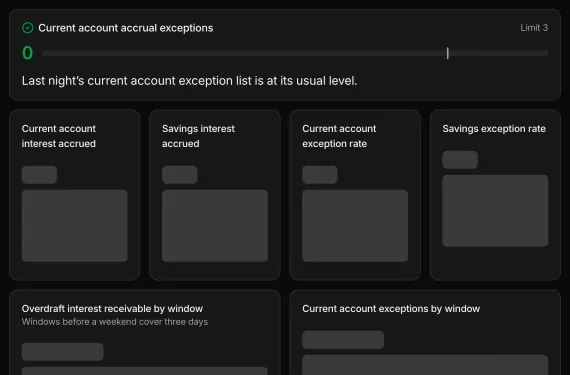Click 'Windows before a weekend cover three days'

(115, 322)
